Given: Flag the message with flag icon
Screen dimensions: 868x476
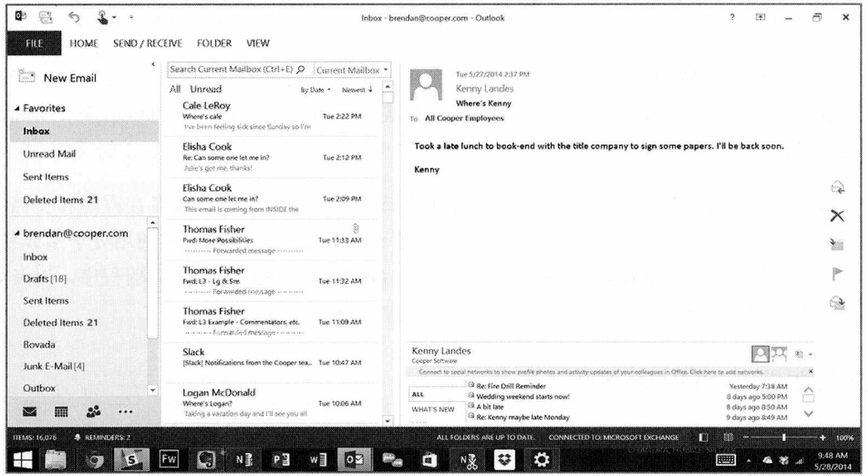Looking at the screenshot, I should 837,273.
